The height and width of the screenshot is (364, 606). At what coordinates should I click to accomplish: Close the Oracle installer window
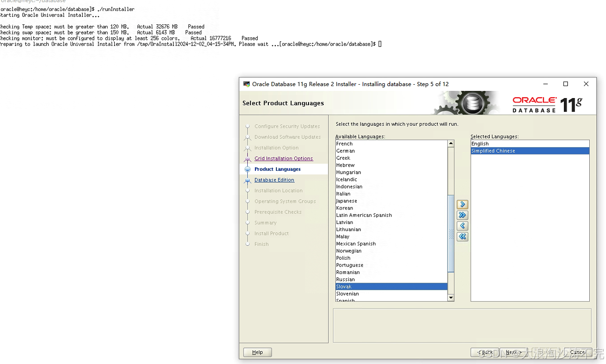point(586,84)
